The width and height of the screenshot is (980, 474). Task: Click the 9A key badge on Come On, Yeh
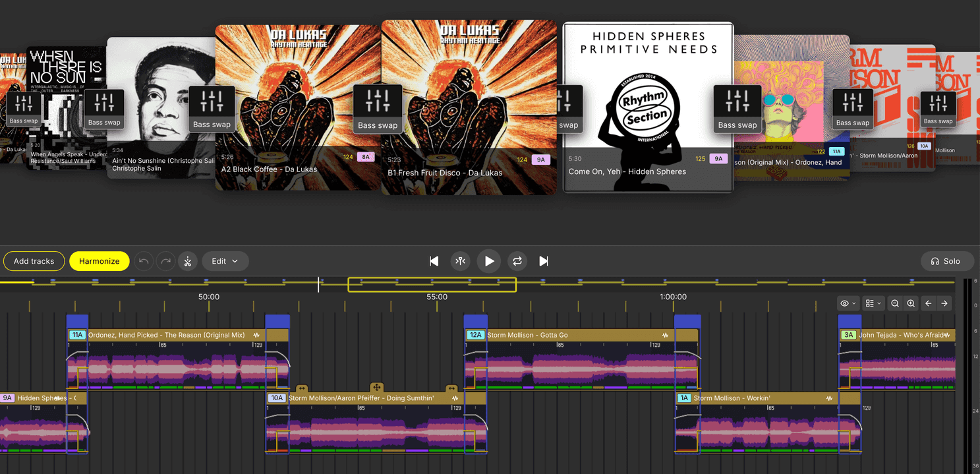coord(720,158)
